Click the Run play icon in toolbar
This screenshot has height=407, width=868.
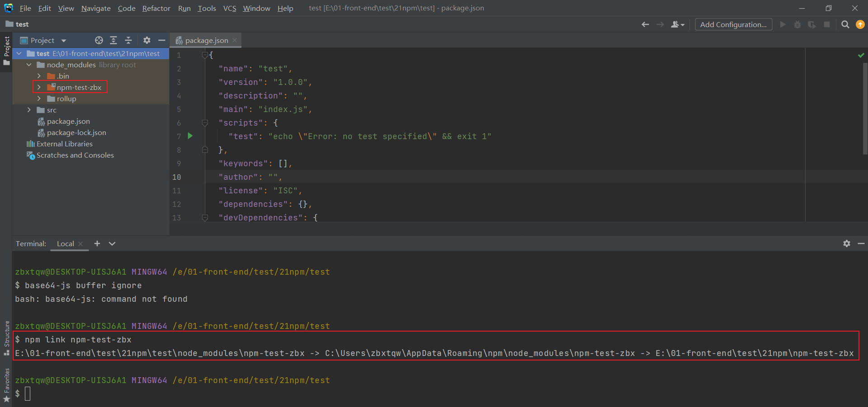(x=783, y=24)
